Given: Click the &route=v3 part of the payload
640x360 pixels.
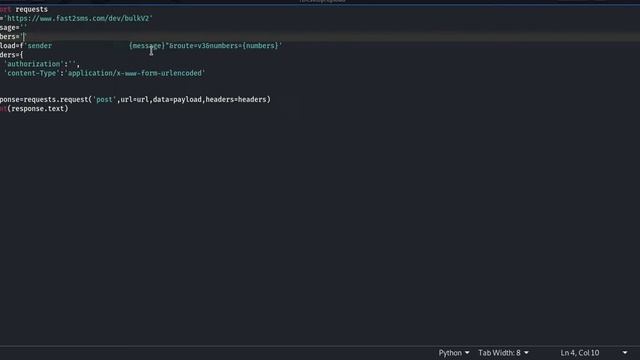Looking at the screenshot, I should 188,46.
